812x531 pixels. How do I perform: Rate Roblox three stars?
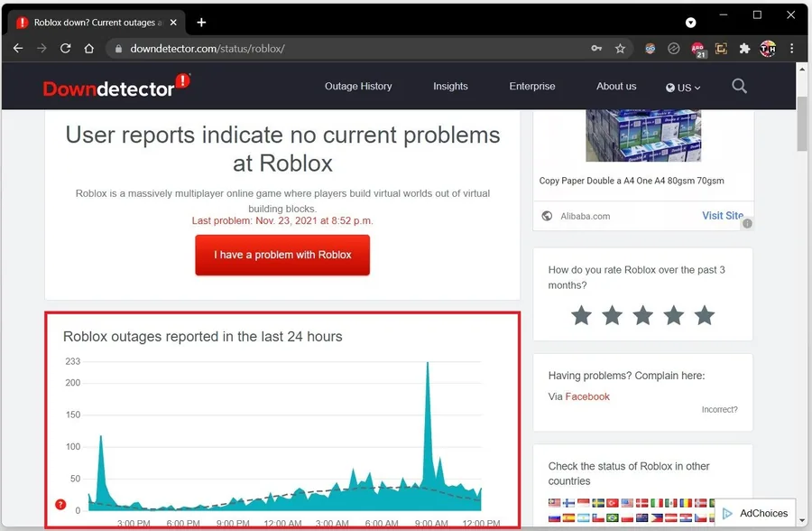[x=642, y=315]
